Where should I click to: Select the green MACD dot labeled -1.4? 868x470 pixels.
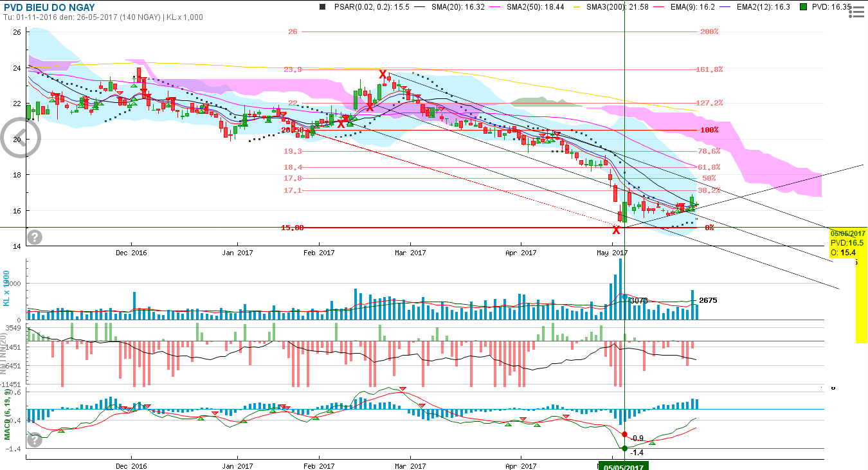624,448
